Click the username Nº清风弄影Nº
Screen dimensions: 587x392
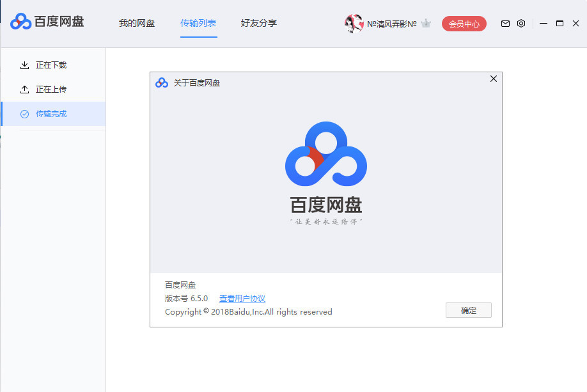[x=393, y=23]
